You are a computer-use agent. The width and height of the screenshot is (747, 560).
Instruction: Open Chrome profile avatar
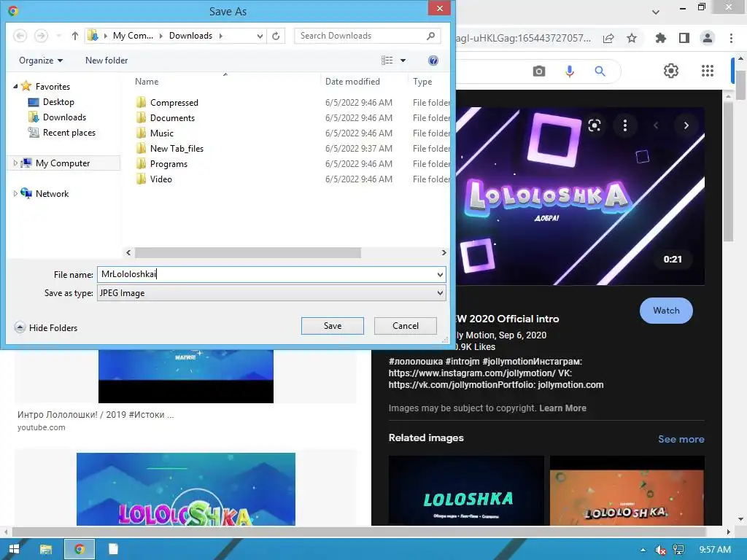708,38
